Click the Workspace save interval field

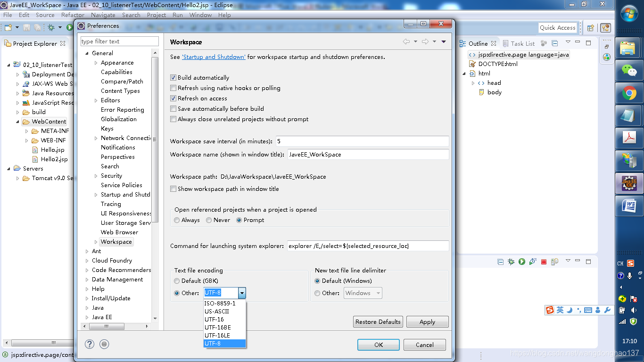point(362,141)
